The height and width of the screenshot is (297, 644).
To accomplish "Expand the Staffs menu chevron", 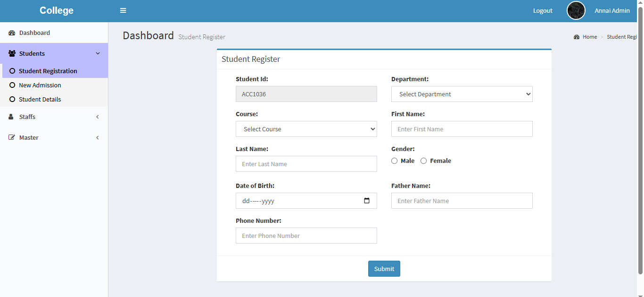I will pyautogui.click(x=98, y=117).
